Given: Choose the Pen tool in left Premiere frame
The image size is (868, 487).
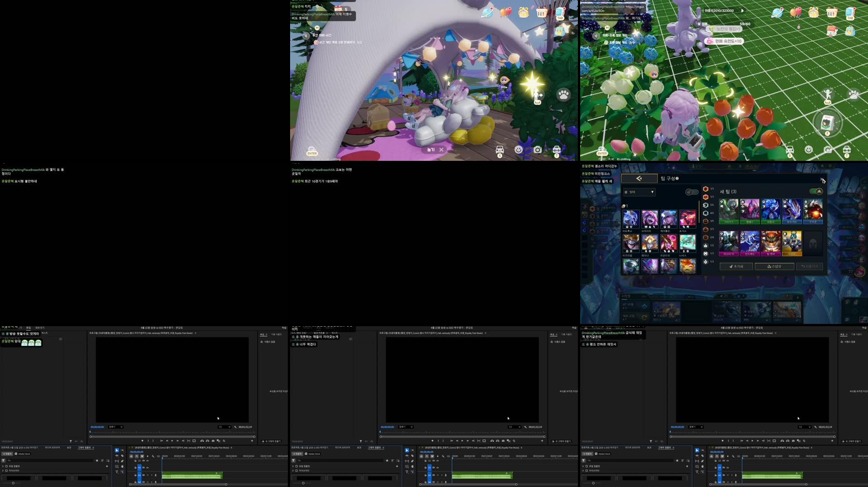Looking at the screenshot, I should [x=122, y=461].
